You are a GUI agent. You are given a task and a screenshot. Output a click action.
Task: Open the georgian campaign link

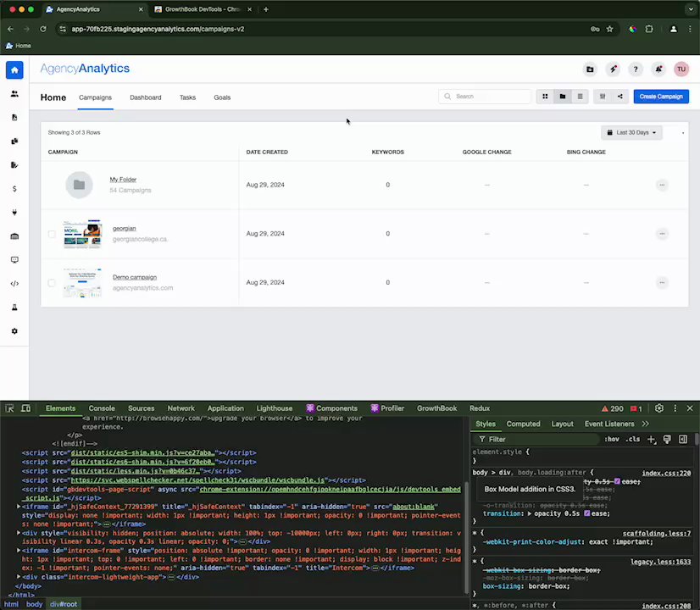[x=124, y=229]
